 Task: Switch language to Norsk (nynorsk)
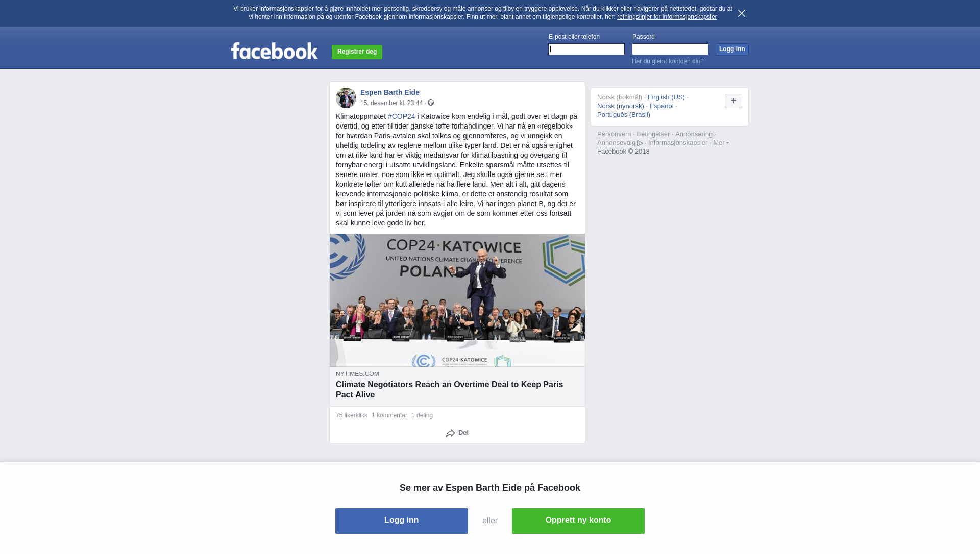click(x=621, y=106)
